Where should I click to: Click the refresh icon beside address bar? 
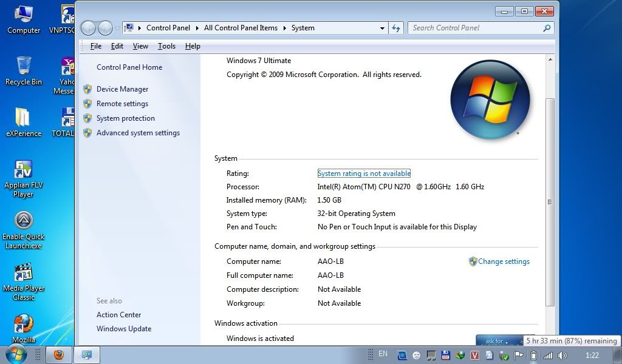[396, 28]
